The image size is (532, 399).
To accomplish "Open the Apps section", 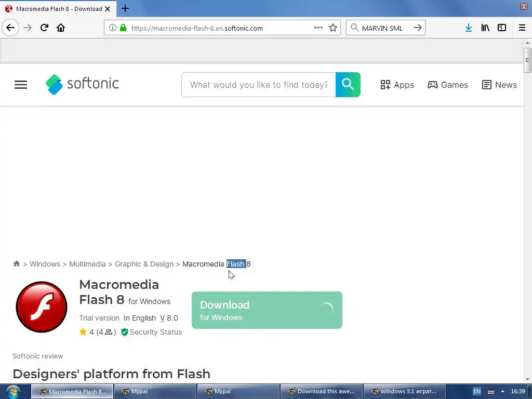I will [397, 85].
